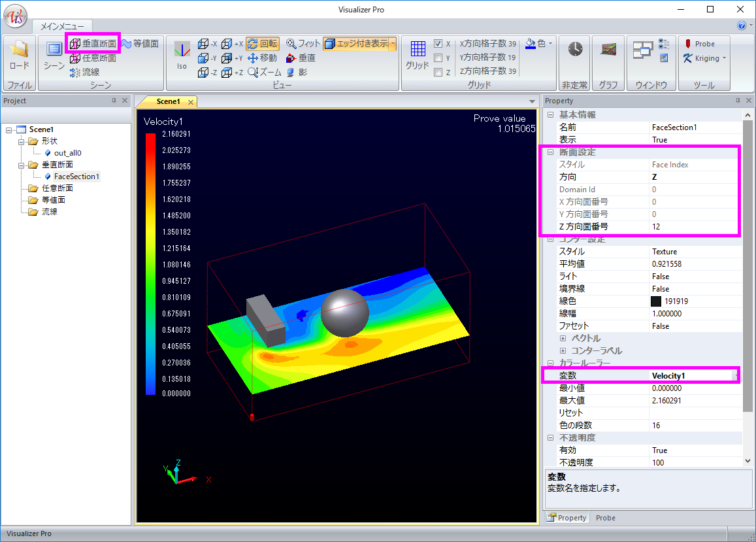The image size is (756, 542).
Task: Switch to the Probe tab at bottom
Action: [605, 518]
